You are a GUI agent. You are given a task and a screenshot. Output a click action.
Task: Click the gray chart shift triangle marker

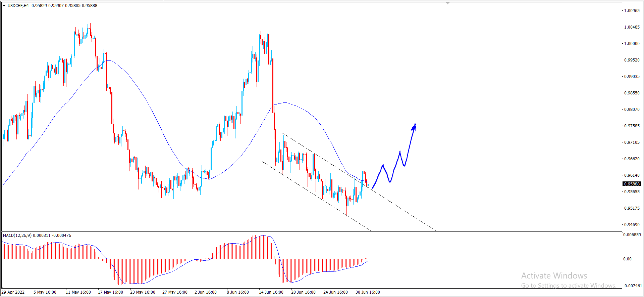tap(447, 3)
